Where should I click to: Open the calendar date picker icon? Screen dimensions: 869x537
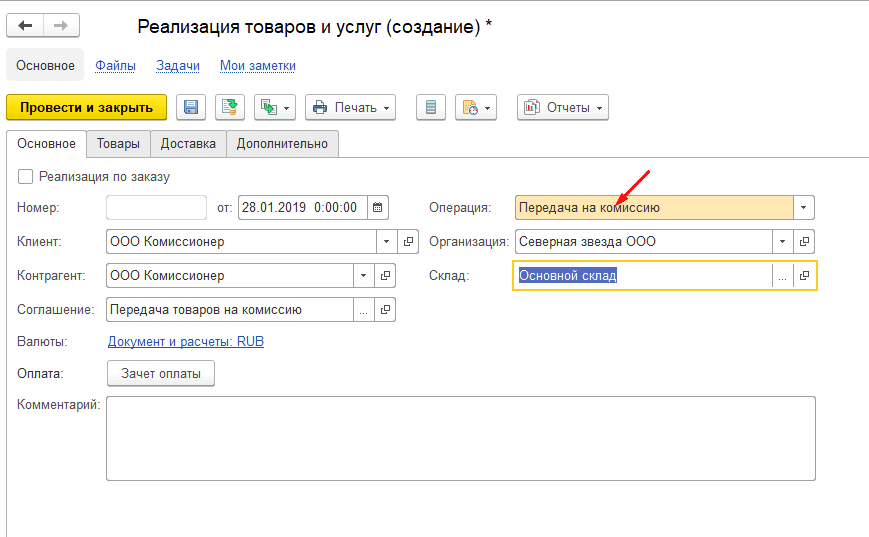click(377, 208)
